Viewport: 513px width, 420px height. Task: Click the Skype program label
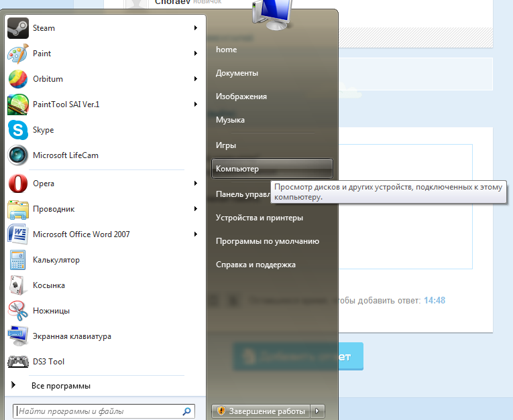43,130
